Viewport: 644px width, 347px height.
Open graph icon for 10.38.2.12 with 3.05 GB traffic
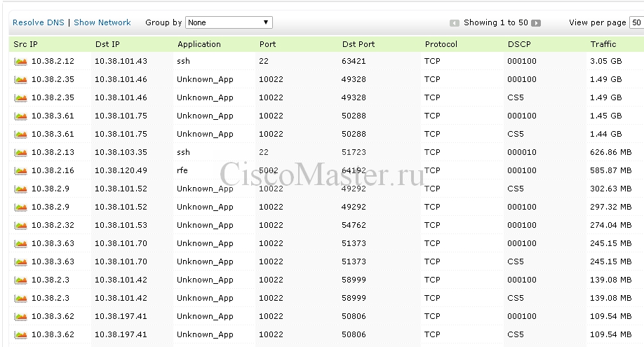point(20,62)
